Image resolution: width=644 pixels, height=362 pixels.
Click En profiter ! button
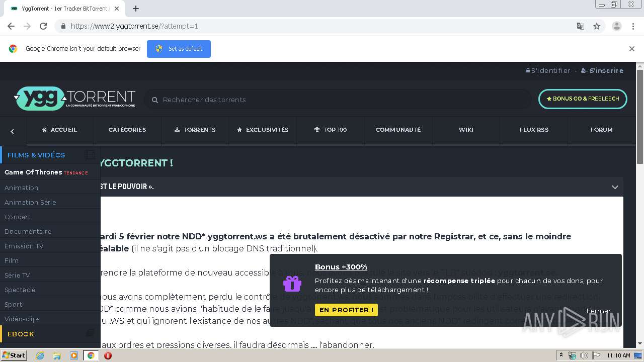coord(346,310)
